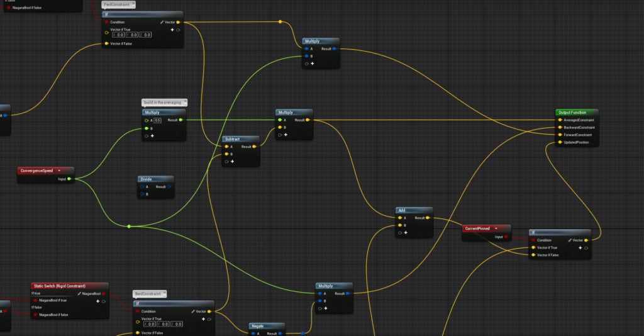Select the Divide node title

(x=146, y=179)
